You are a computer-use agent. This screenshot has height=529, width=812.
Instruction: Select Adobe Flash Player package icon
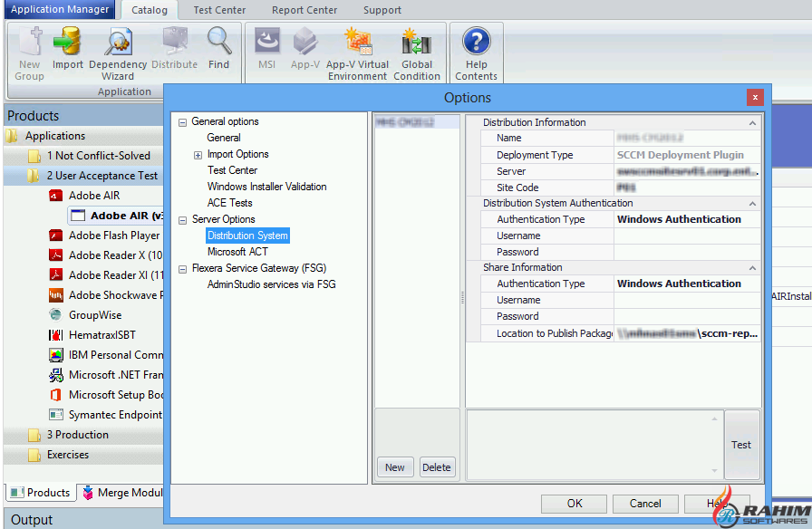point(56,236)
